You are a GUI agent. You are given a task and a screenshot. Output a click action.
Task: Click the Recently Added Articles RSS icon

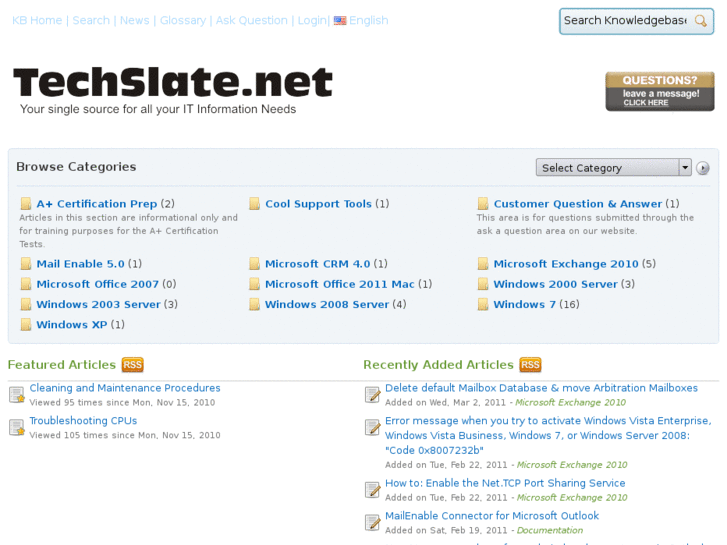[x=530, y=365]
